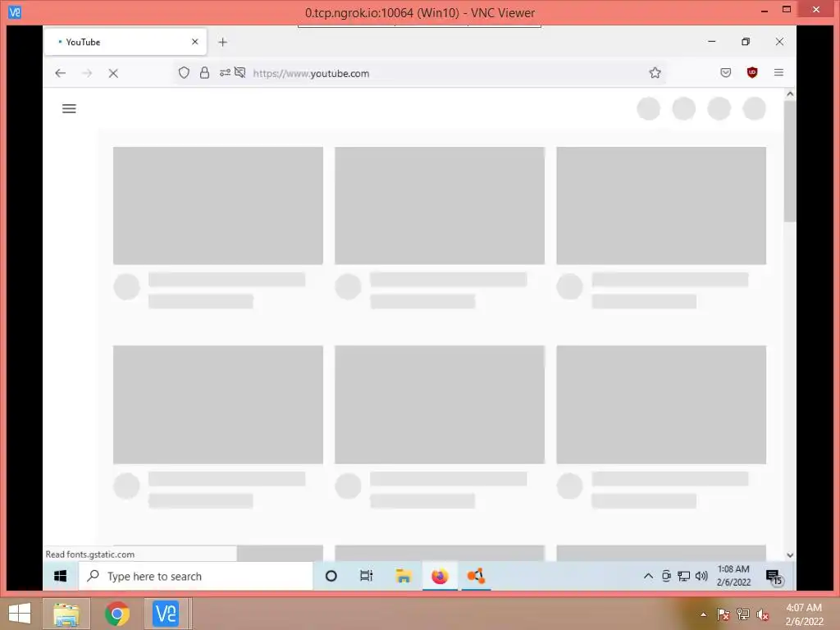Click the scrollbar down arrow
840x630 pixels.
coord(790,555)
